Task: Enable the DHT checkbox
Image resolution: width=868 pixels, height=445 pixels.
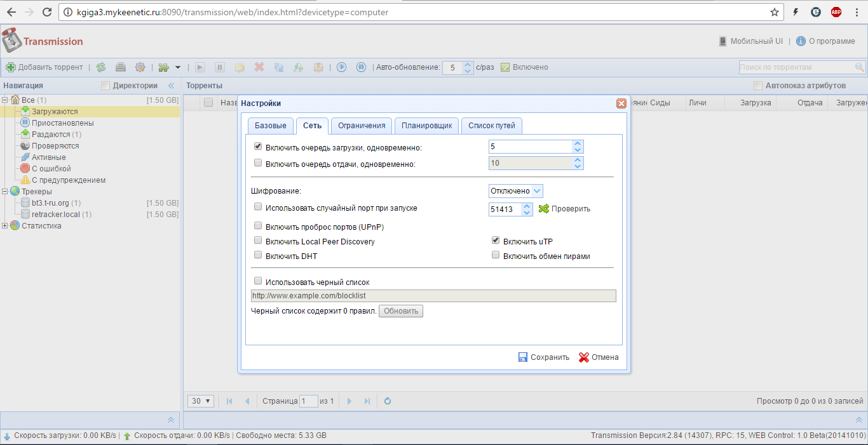Action: tap(258, 255)
